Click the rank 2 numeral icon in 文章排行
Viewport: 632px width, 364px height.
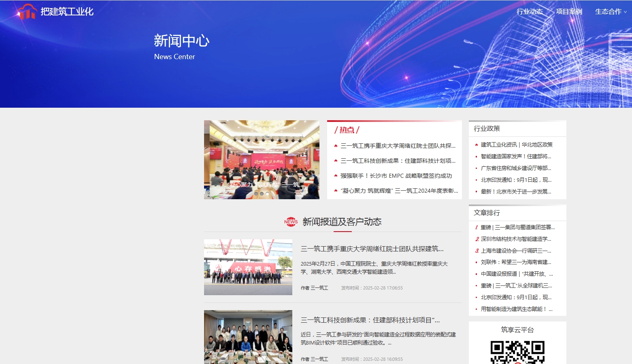coord(477,239)
